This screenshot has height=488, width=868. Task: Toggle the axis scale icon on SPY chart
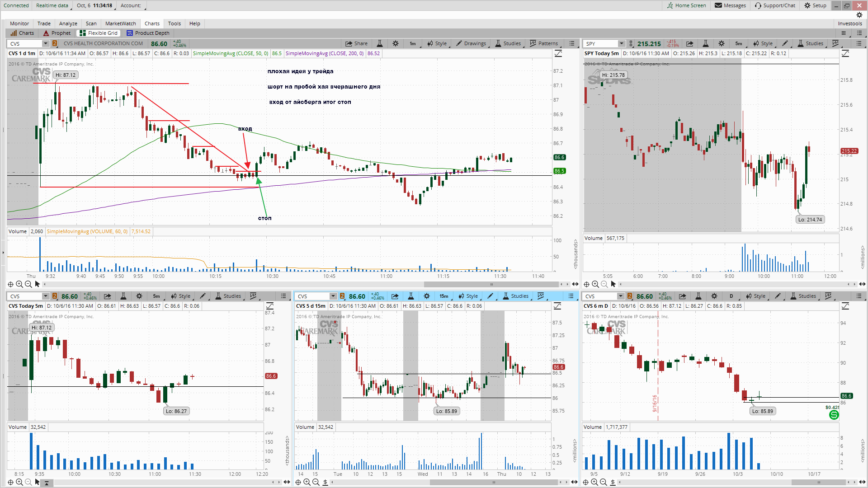[845, 54]
